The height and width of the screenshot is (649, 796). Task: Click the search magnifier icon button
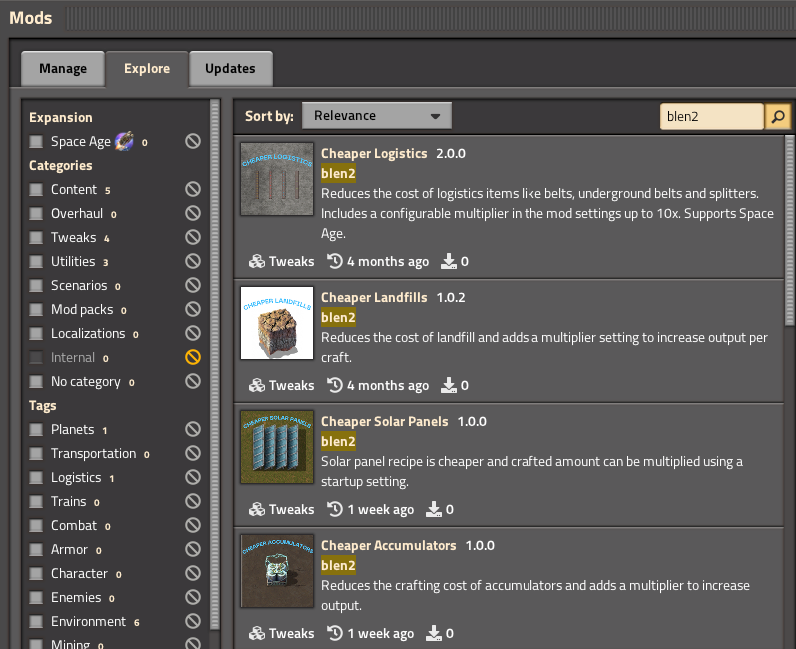(778, 116)
